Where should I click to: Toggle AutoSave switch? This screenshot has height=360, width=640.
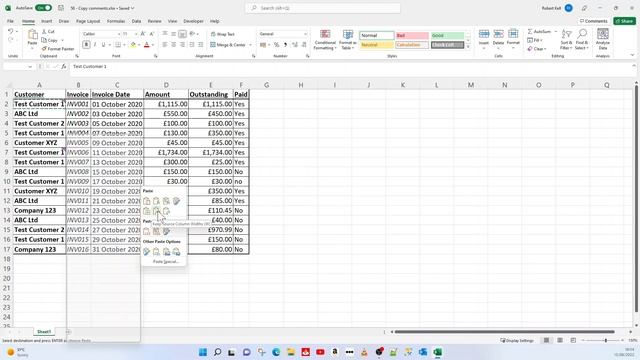tap(43, 8)
